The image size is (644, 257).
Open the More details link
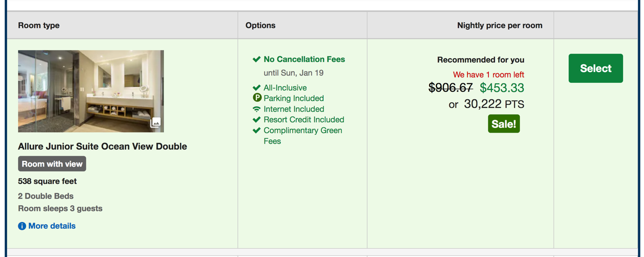52,226
